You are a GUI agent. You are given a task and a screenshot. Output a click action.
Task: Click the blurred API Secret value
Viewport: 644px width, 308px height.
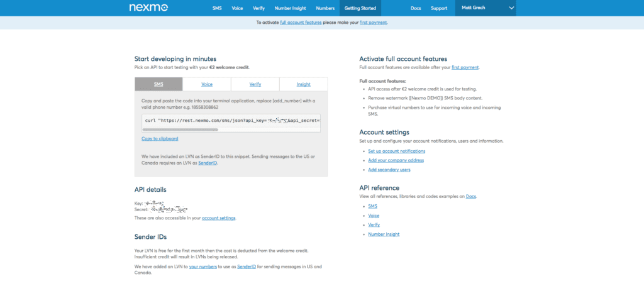[169, 209]
